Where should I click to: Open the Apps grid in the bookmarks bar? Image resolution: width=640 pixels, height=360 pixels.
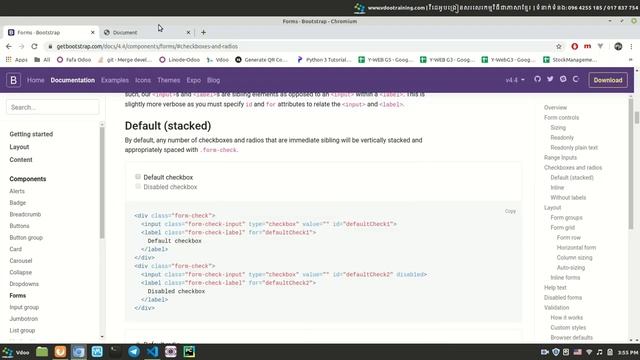click(16, 60)
